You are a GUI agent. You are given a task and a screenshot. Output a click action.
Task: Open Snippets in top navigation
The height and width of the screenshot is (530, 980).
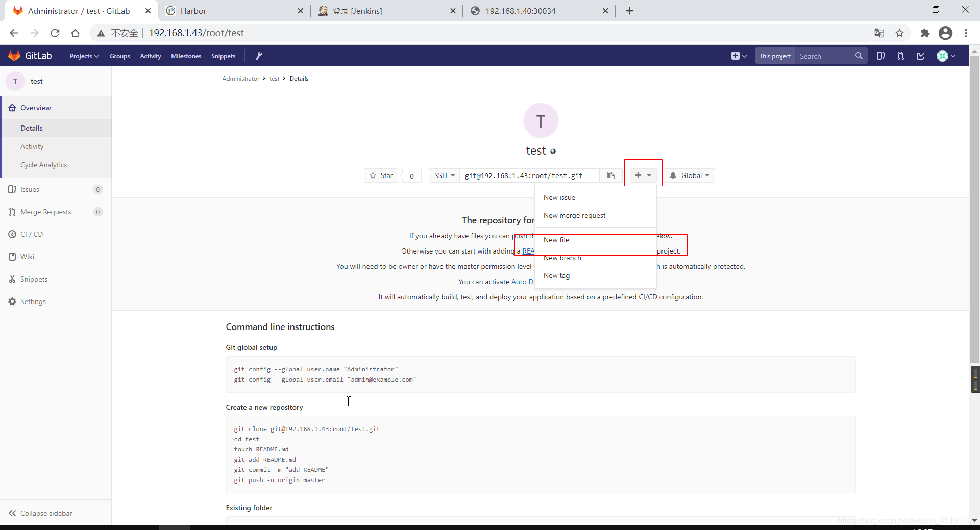224,56
